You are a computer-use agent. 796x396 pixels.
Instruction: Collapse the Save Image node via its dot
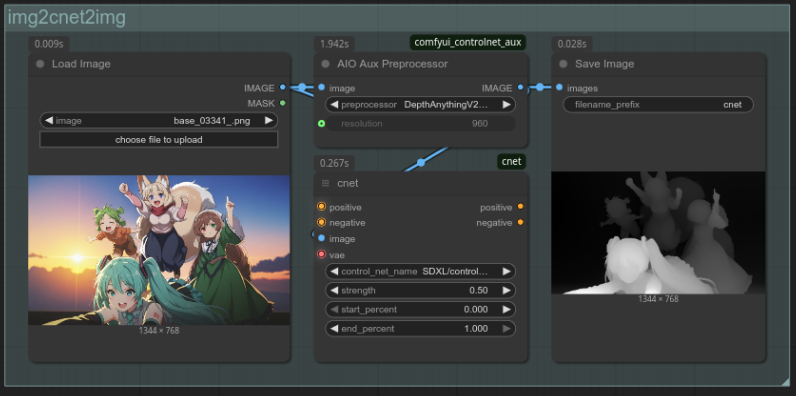coord(563,64)
